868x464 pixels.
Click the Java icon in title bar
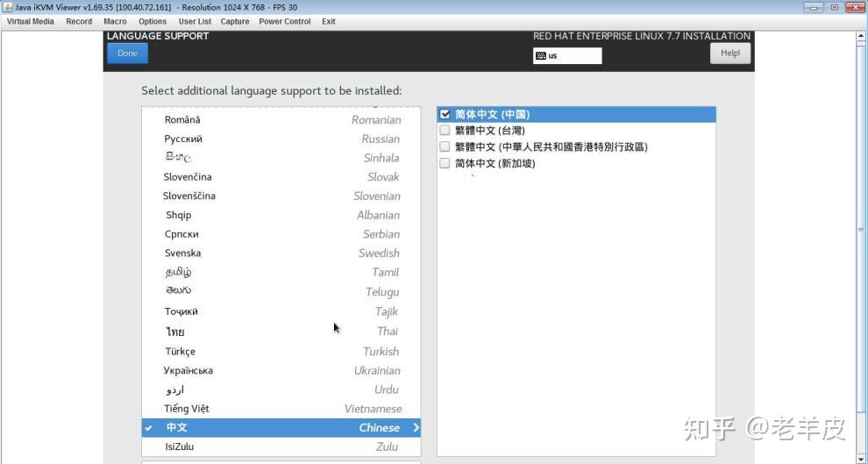pos(8,7)
